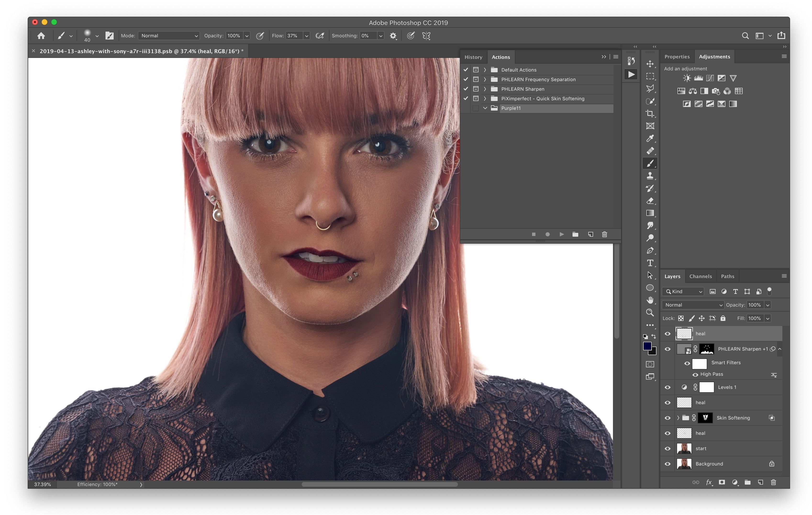Image resolution: width=812 pixels, height=515 pixels.
Task: Select the Clone Stamp tool
Action: point(649,176)
